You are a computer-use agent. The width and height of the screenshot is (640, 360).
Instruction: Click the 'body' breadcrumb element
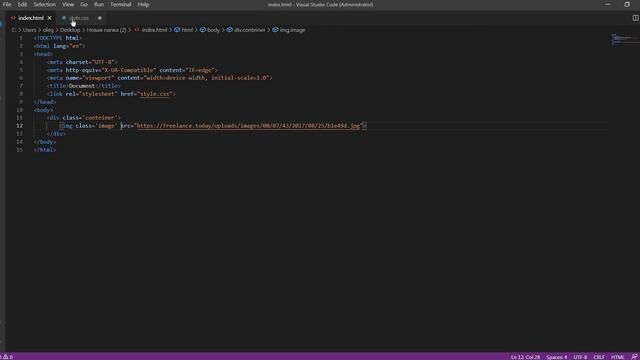coord(213,30)
